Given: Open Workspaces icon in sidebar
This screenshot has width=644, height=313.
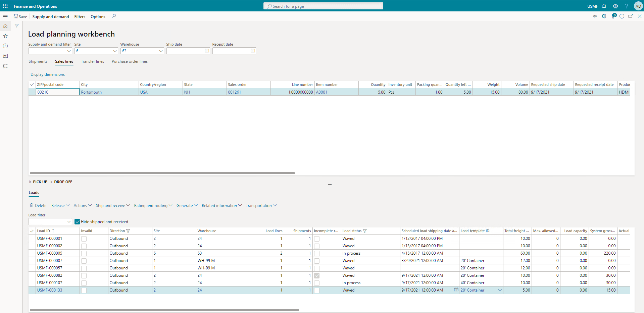Looking at the screenshot, I should click(5, 56).
